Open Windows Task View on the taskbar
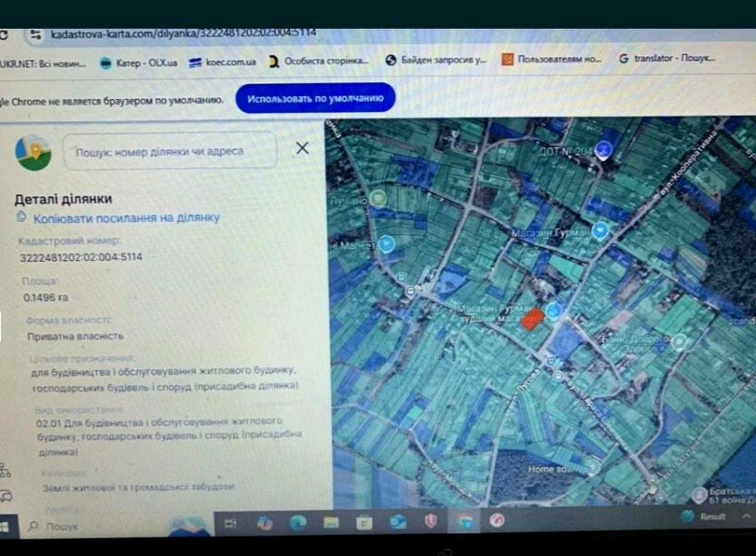The height and width of the screenshot is (556, 756). 230,524
